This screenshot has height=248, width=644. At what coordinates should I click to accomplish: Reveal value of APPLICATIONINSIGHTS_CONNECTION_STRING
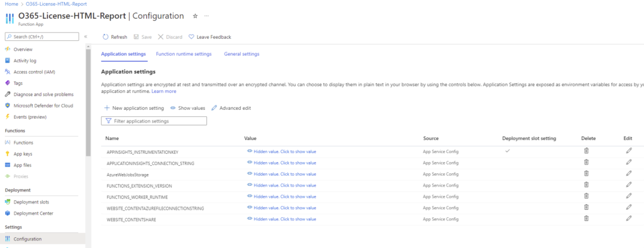coord(281,163)
